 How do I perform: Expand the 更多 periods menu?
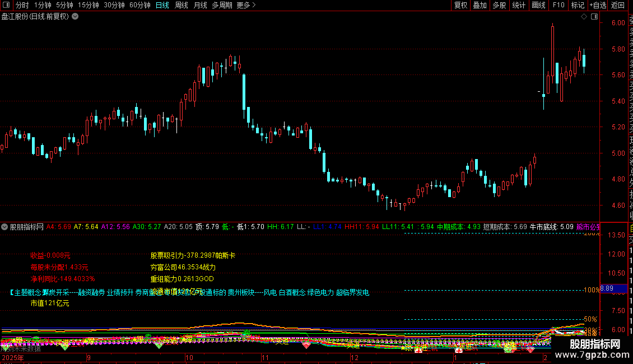click(246, 5)
